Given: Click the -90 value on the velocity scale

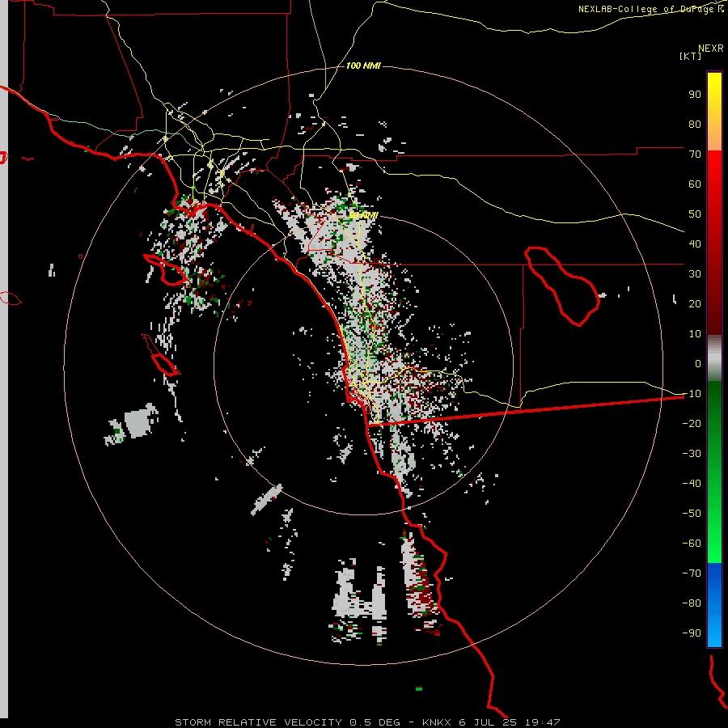Looking at the screenshot, I should click(x=692, y=633).
